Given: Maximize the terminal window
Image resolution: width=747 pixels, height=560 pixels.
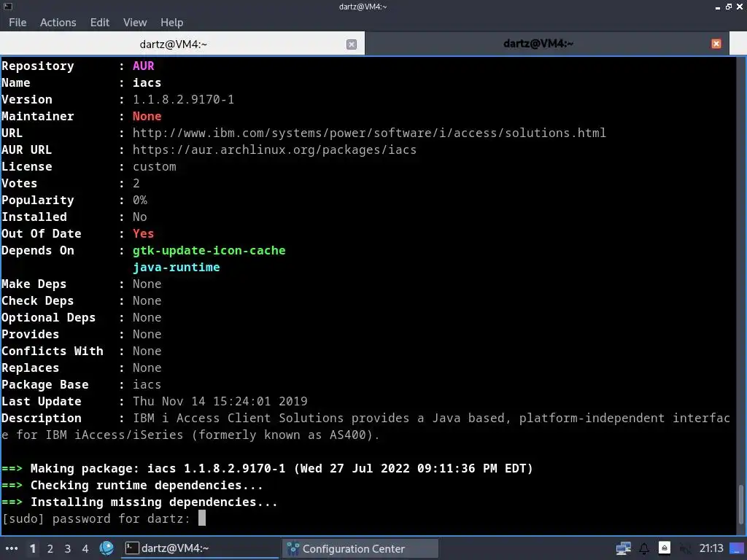Looking at the screenshot, I should pos(729,7).
